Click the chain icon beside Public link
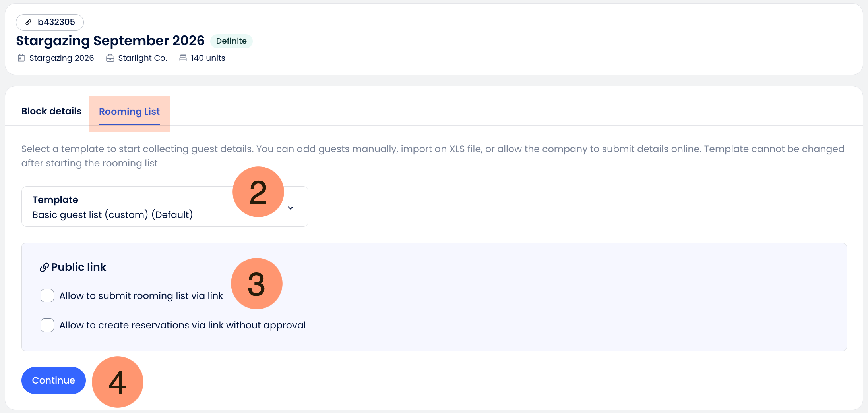The width and height of the screenshot is (868, 413). tap(44, 268)
